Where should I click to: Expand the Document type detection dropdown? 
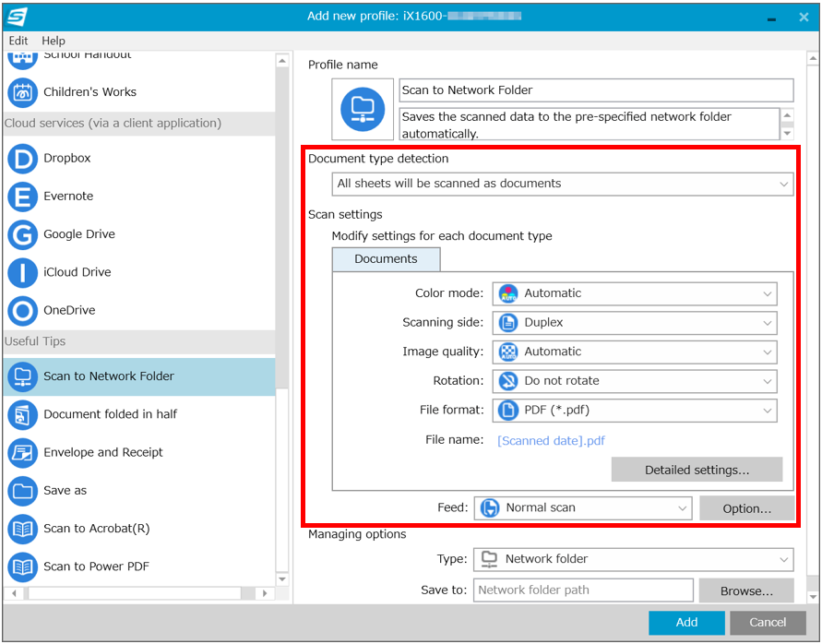coord(562,184)
